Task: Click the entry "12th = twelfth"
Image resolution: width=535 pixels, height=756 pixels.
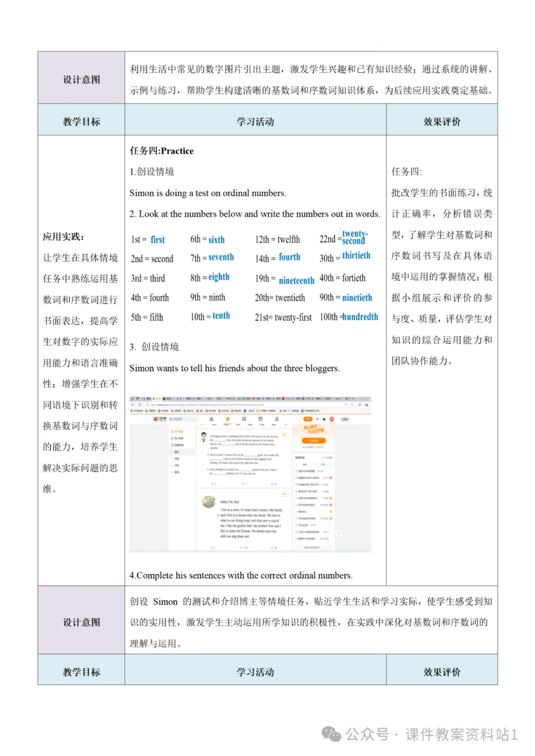Action: 277,240
